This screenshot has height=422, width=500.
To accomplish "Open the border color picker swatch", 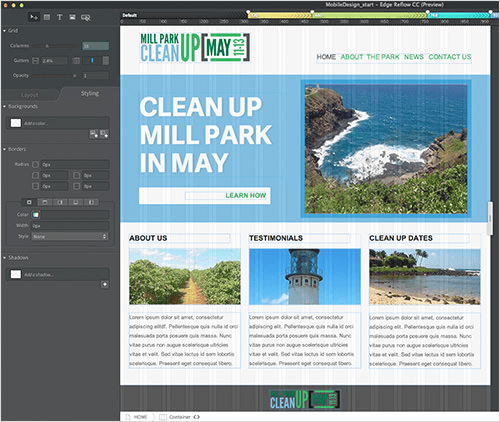I will [36, 215].
